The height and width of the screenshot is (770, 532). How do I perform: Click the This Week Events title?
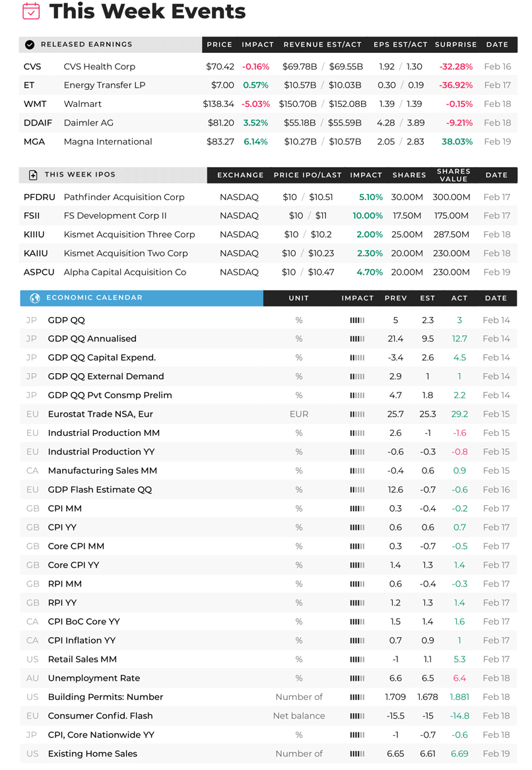[x=147, y=11]
